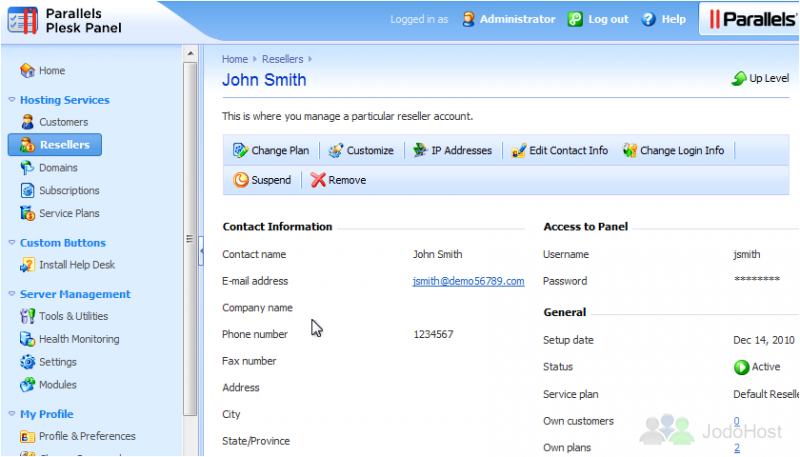Click the Domains globe icon

pyautogui.click(x=27, y=168)
